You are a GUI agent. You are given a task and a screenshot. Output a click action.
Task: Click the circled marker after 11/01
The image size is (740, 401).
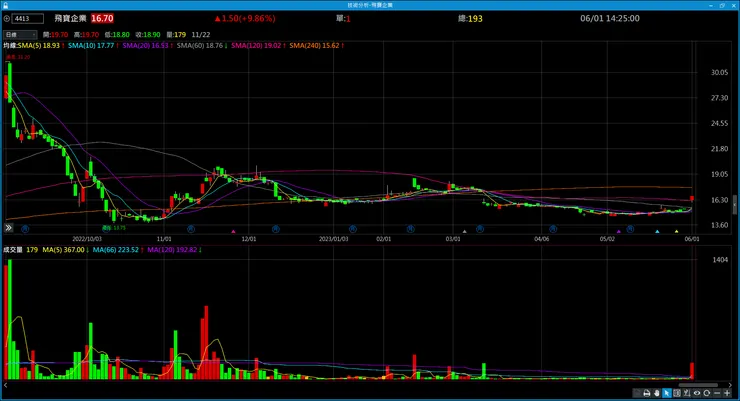[191, 229]
